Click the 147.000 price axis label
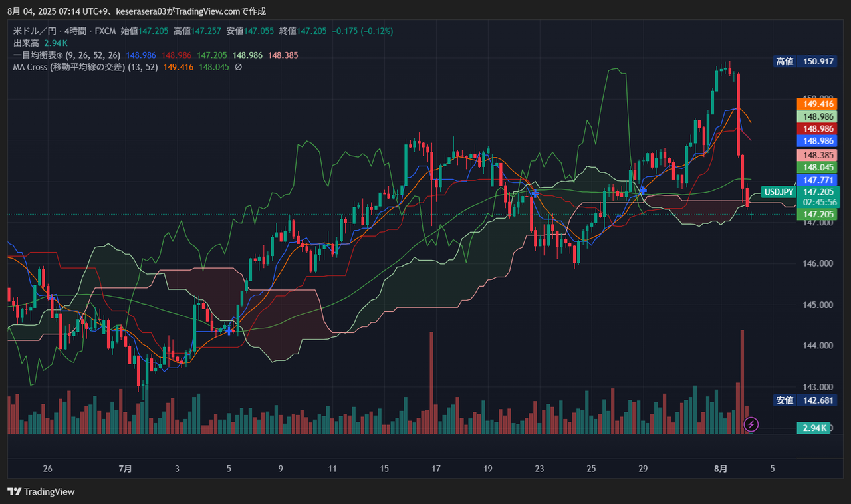This screenshot has width=851, height=504. tap(816, 223)
